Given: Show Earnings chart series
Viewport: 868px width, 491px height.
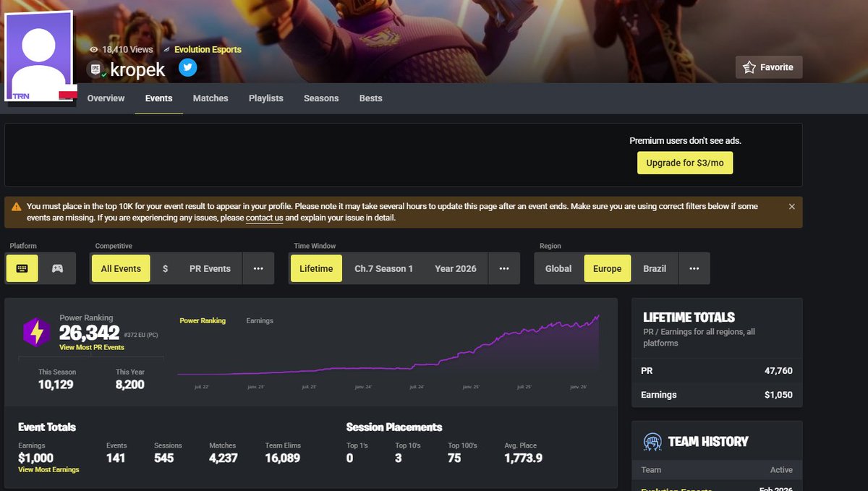Looking at the screenshot, I should pos(260,320).
